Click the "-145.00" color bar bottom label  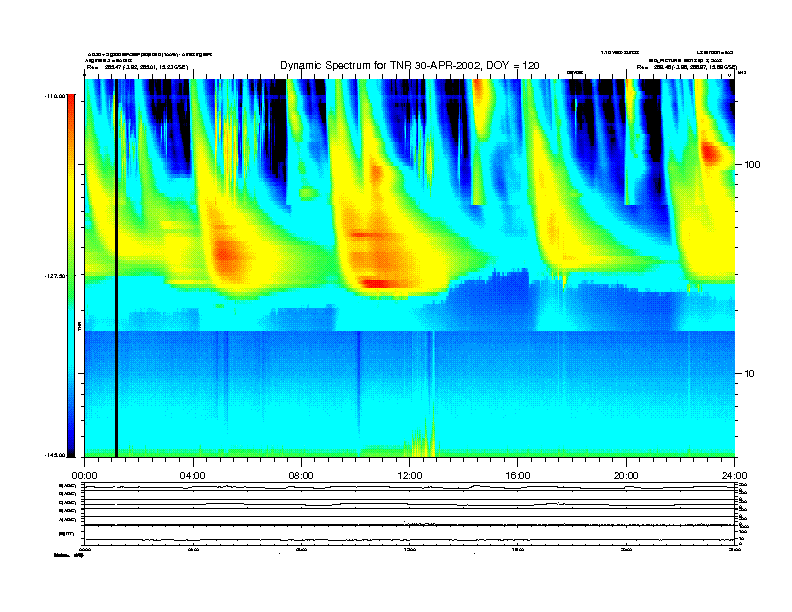[55, 455]
